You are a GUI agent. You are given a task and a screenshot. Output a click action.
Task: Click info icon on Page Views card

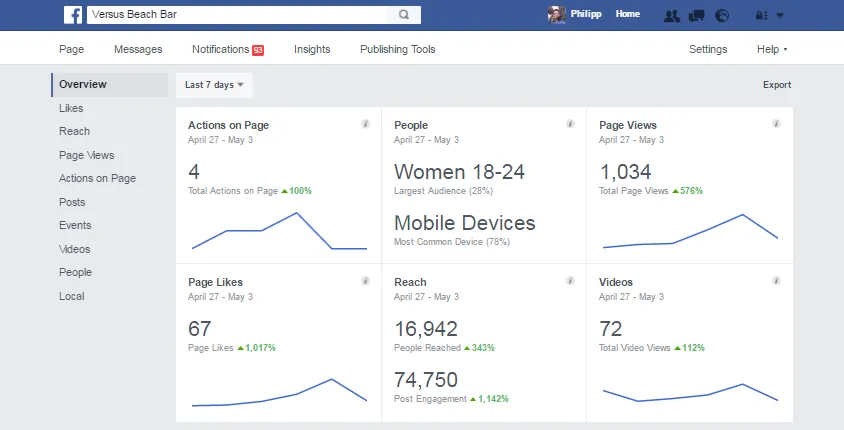click(776, 124)
